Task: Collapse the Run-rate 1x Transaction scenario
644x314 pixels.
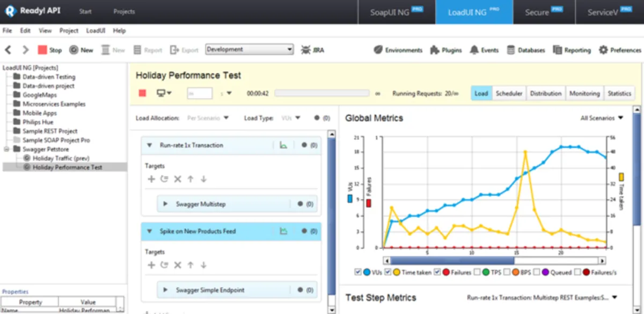Action: point(149,145)
